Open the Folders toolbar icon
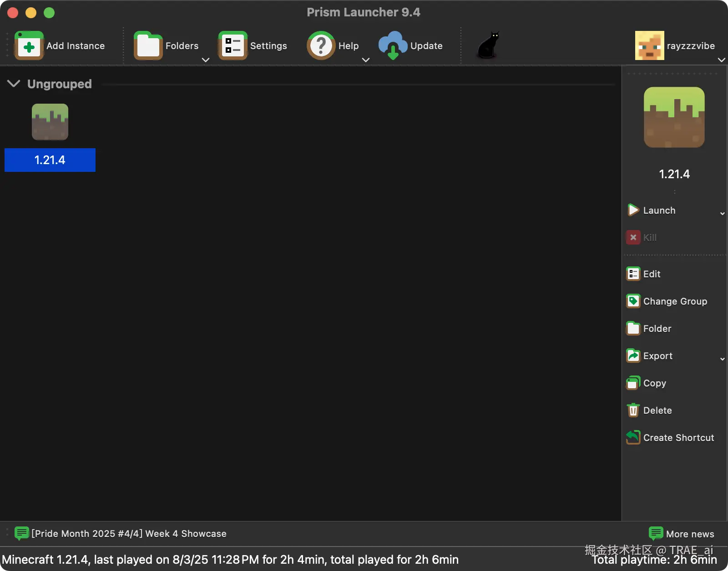This screenshot has width=728, height=571. click(148, 45)
